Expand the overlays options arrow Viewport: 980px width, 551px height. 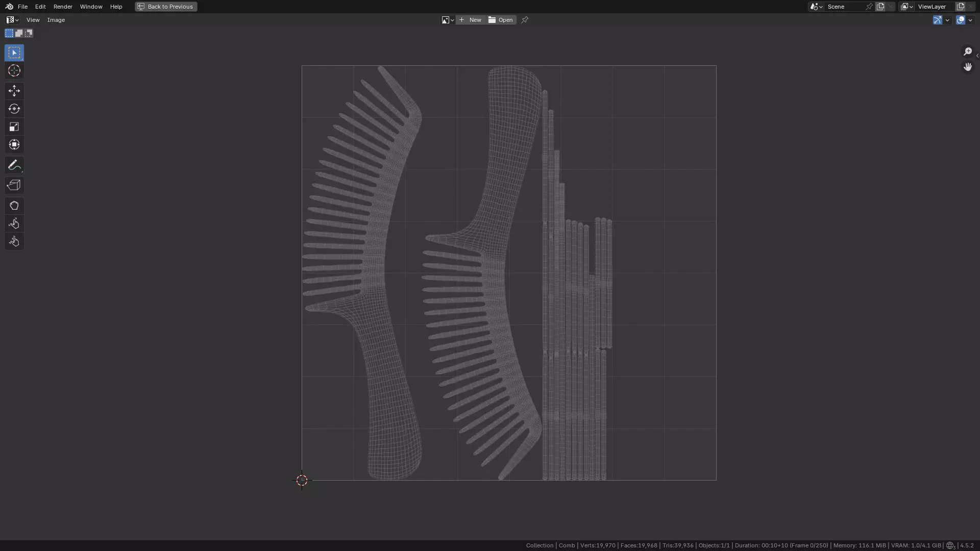pos(970,20)
